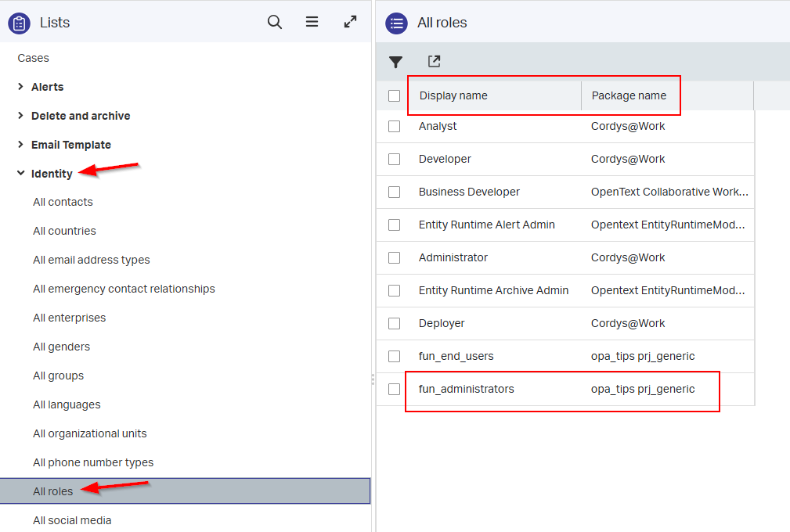The image size is (790, 532).
Task: Check the box for Analyst role
Action: click(395, 127)
